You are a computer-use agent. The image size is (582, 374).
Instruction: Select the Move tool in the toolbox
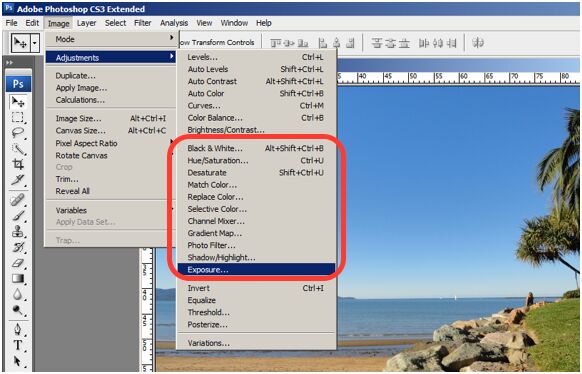click(x=18, y=102)
